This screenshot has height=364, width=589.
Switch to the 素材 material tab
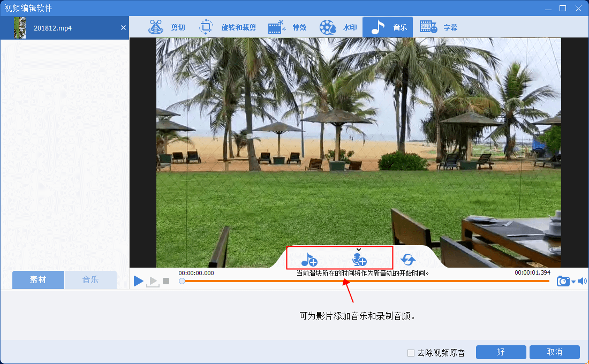38,280
